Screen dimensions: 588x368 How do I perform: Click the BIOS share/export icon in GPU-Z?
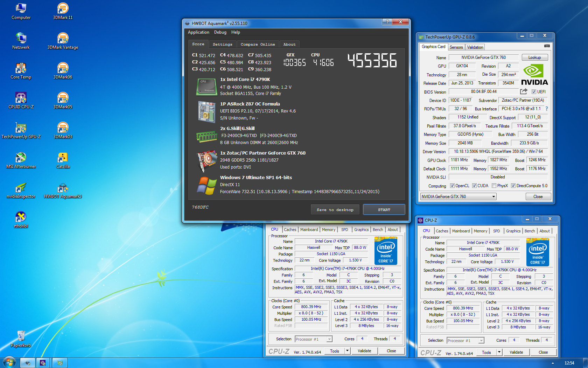(x=524, y=91)
